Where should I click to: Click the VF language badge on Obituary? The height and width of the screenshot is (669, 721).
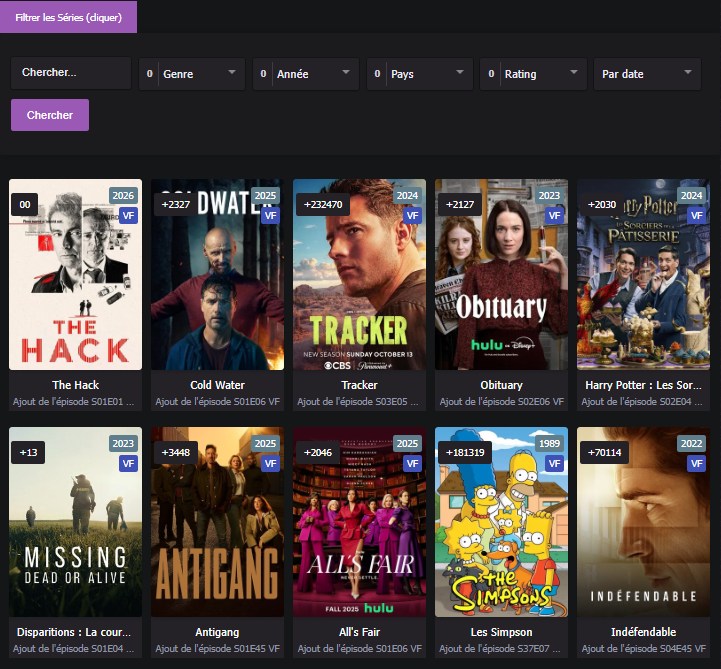click(554, 215)
